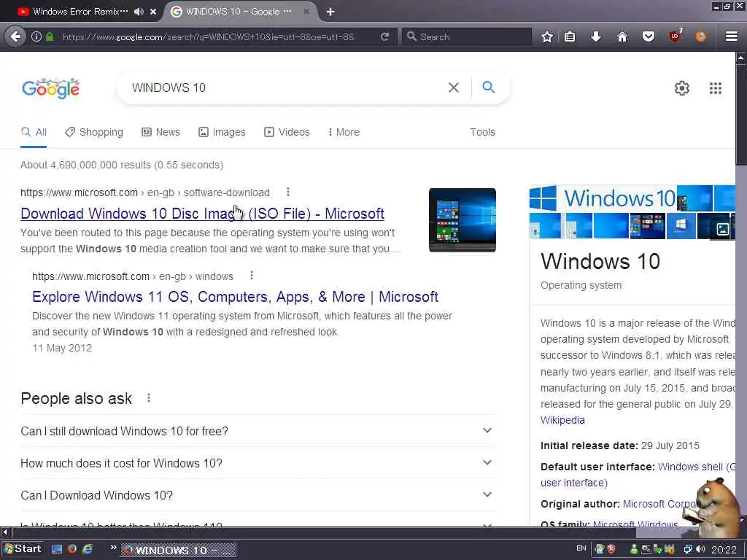The height and width of the screenshot is (560, 747).
Task: Expand 'Can I Download Windows 10?' question
Action: [258, 495]
